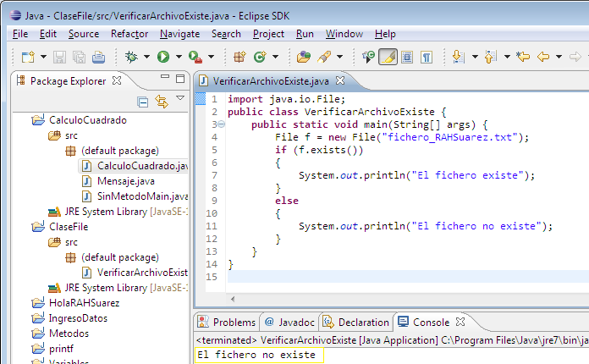
Task: Open the Previous Annotation dropdown arrow
Action: pos(507,57)
